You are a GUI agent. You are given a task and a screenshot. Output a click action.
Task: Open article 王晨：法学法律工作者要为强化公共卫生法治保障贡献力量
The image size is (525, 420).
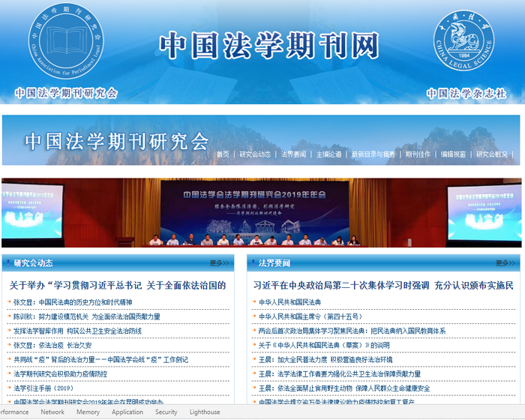pos(340,373)
